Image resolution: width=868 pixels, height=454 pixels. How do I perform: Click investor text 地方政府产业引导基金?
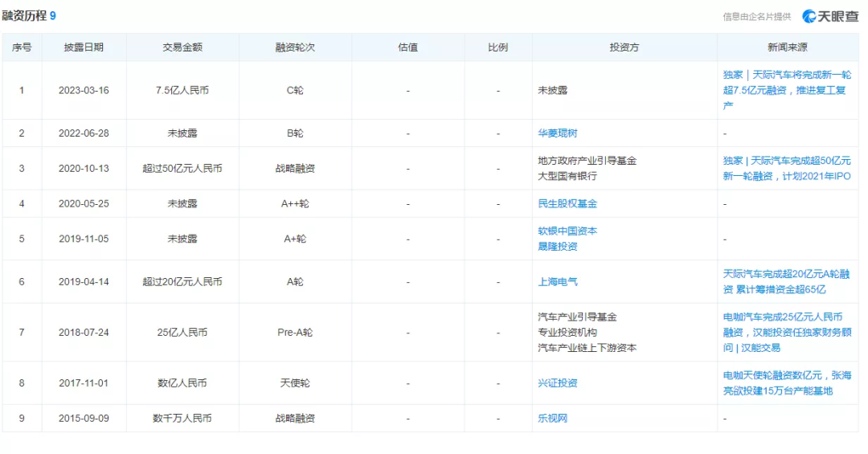[588, 161]
